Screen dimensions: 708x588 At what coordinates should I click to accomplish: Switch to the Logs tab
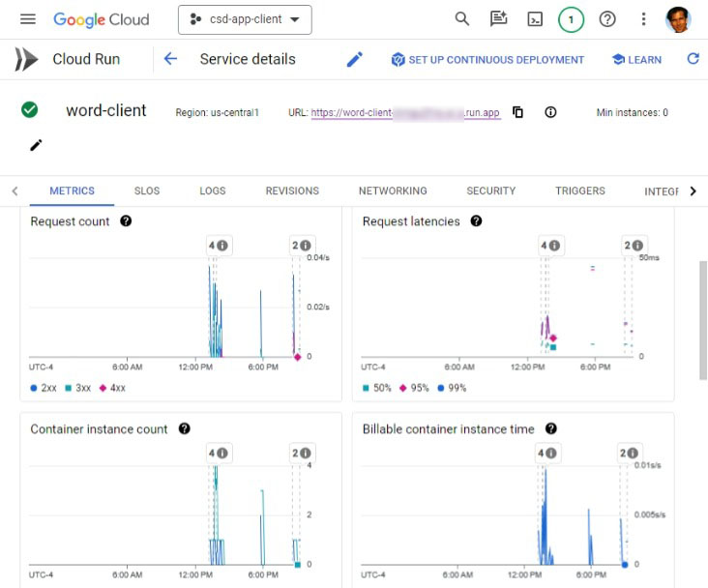tap(213, 191)
